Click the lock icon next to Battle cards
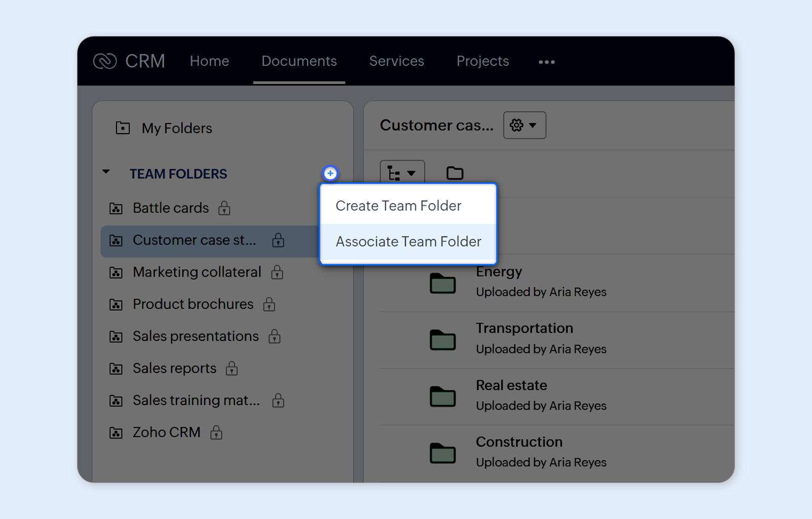 click(x=224, y=208)
